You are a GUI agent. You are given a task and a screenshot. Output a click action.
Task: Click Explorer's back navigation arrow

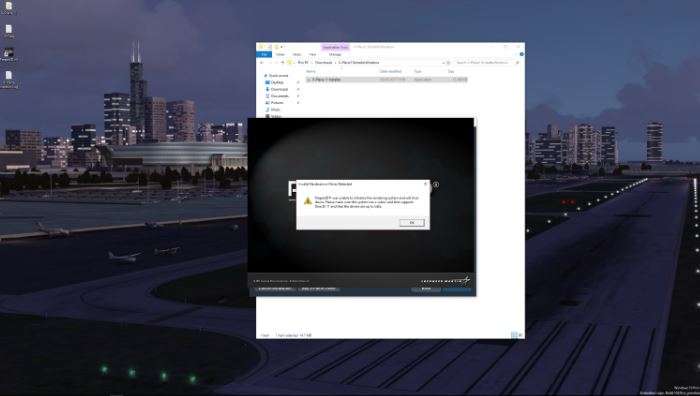pyautogui.click(x=262, y=63)
